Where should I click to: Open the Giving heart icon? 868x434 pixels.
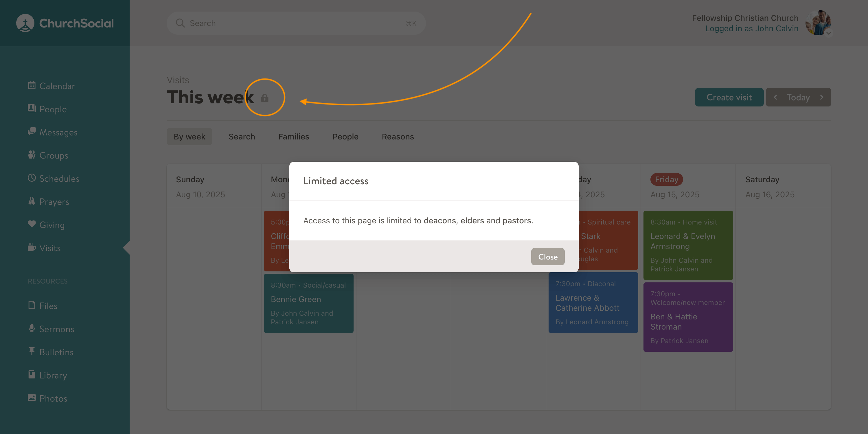pyautogui.click(x=32, y=224)
